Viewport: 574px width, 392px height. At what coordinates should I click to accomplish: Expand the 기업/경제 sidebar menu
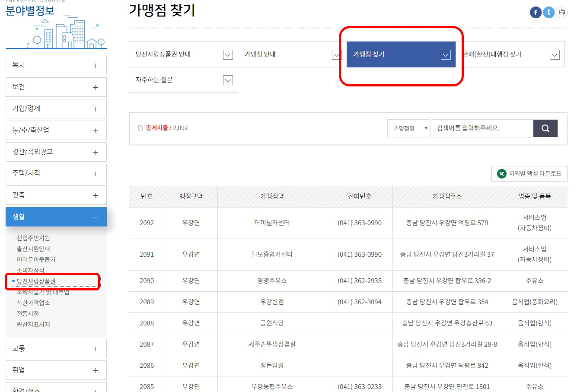coord(56,109)
